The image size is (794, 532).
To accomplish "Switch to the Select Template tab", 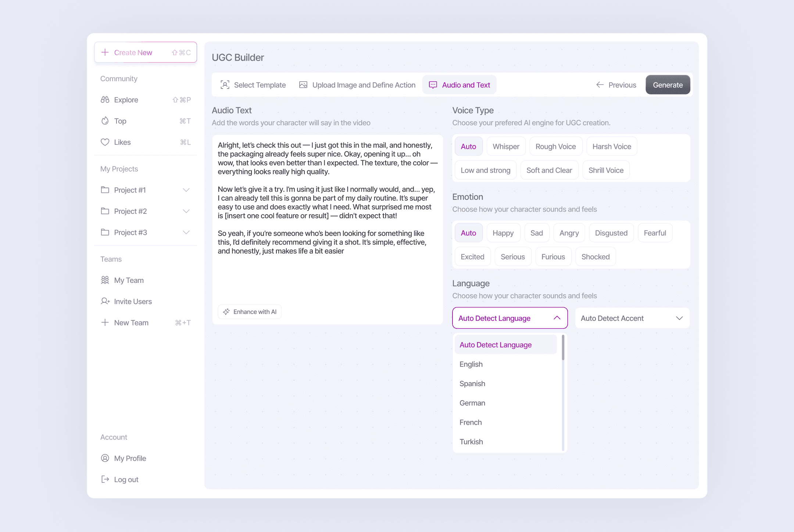I will [x=253, y=85].
